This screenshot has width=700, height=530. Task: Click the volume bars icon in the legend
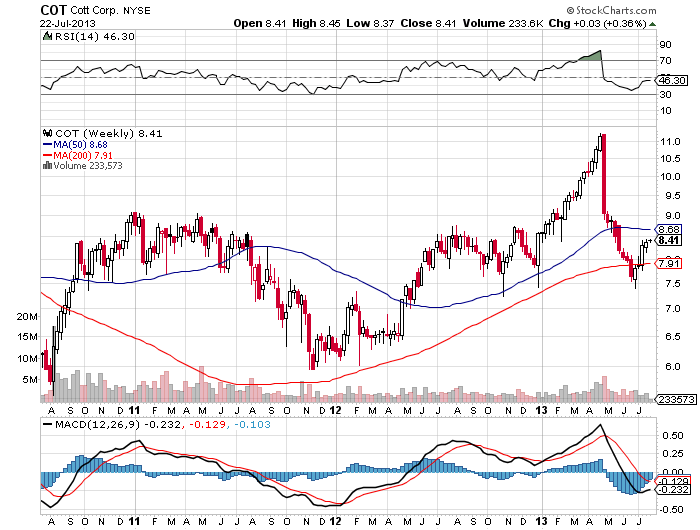pos(47,166)
